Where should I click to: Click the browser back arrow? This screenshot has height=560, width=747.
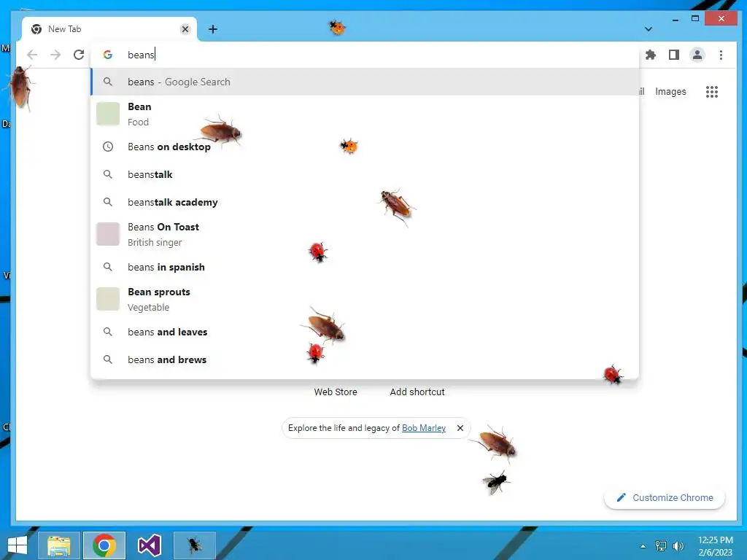32,55
